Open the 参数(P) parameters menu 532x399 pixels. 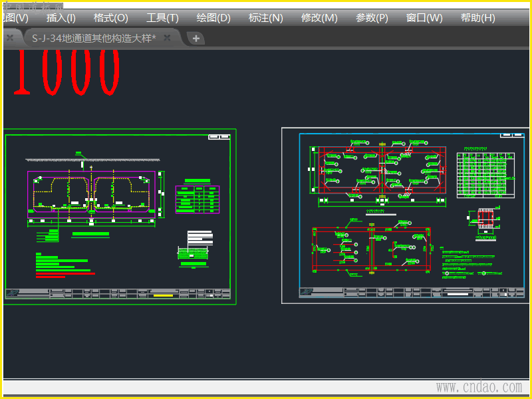pos(372,18)
